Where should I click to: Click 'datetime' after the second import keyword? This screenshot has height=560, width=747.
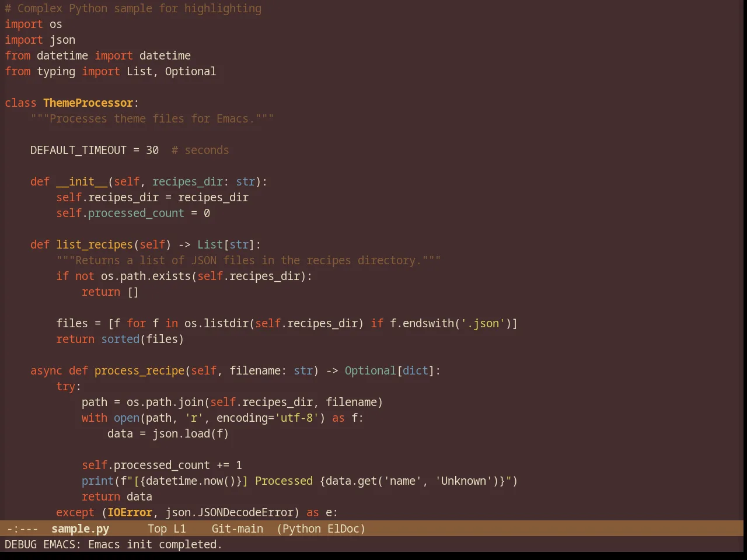(x=165, y=56)
